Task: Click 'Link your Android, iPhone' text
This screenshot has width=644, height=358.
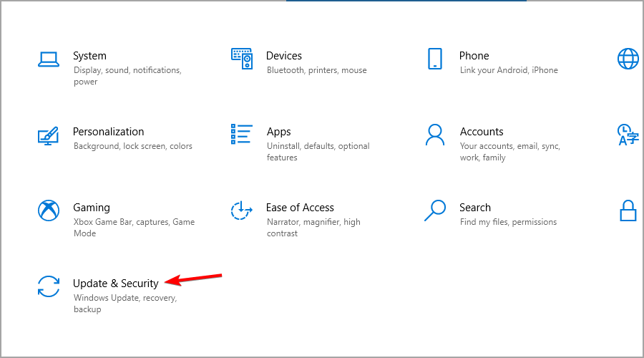Action: tap(509, 70)
